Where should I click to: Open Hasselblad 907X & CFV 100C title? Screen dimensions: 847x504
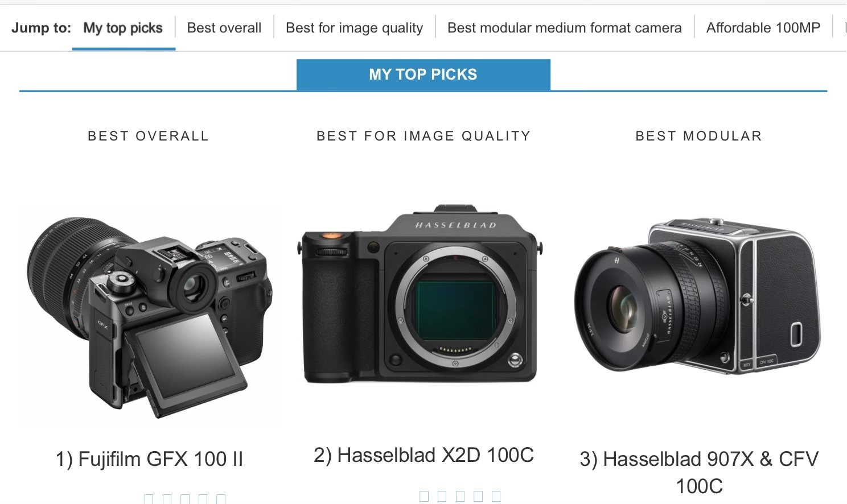tap(699, 472)
